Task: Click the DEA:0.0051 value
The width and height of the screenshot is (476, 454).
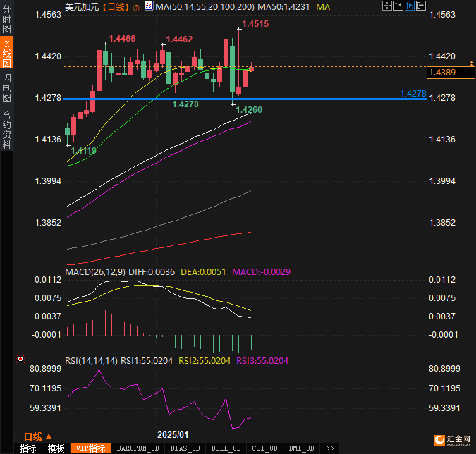Action: pos(203,272)
